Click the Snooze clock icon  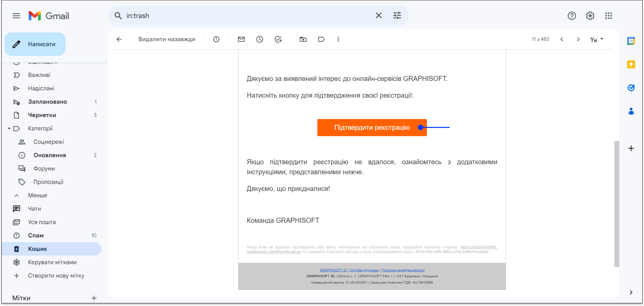[260, 39]
